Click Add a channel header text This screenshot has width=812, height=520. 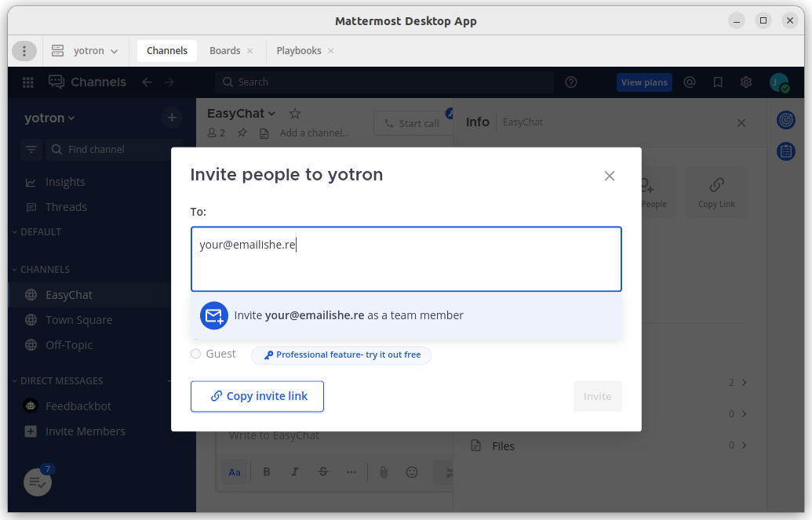coord(315,133)
